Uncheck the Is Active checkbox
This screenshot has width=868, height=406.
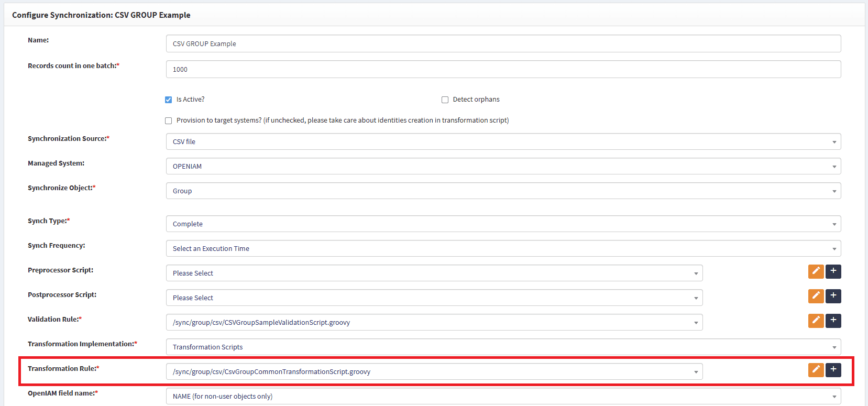(169, 100)
